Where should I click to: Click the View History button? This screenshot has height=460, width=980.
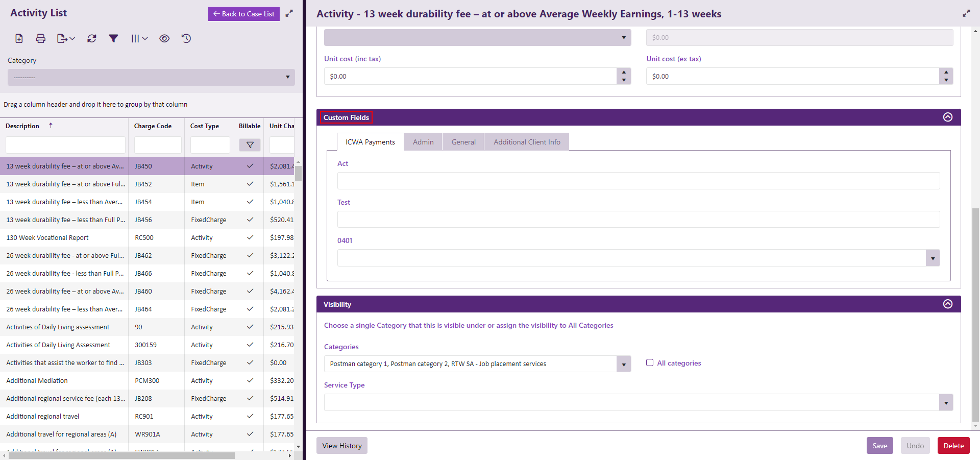(x=341, y=446)
